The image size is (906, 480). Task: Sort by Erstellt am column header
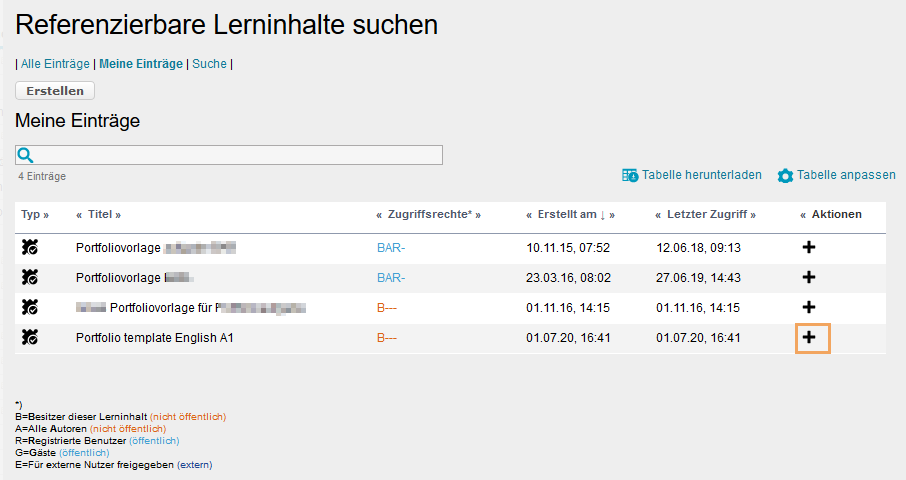pyautogui.click(x=567, y=214)
